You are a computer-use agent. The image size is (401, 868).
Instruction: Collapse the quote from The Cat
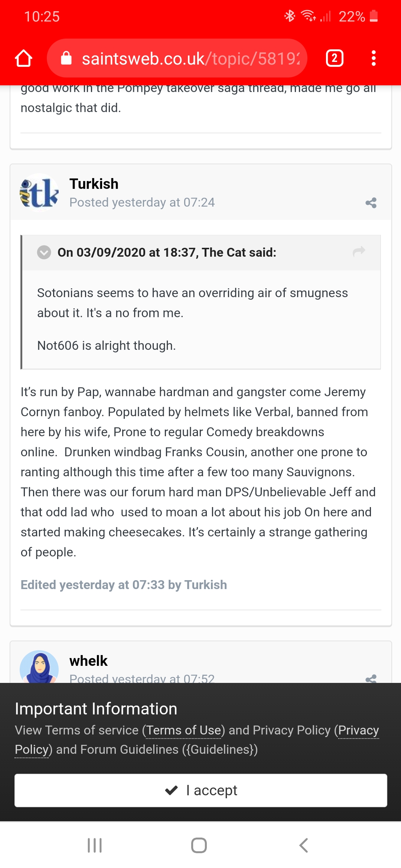pyautogui.click(x=44, y=253)
